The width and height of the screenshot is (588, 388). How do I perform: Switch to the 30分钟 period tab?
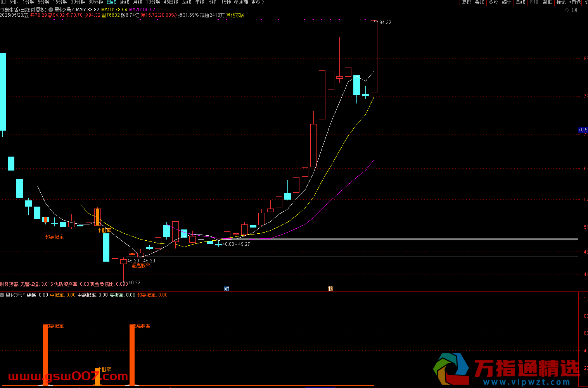[78, 2]
